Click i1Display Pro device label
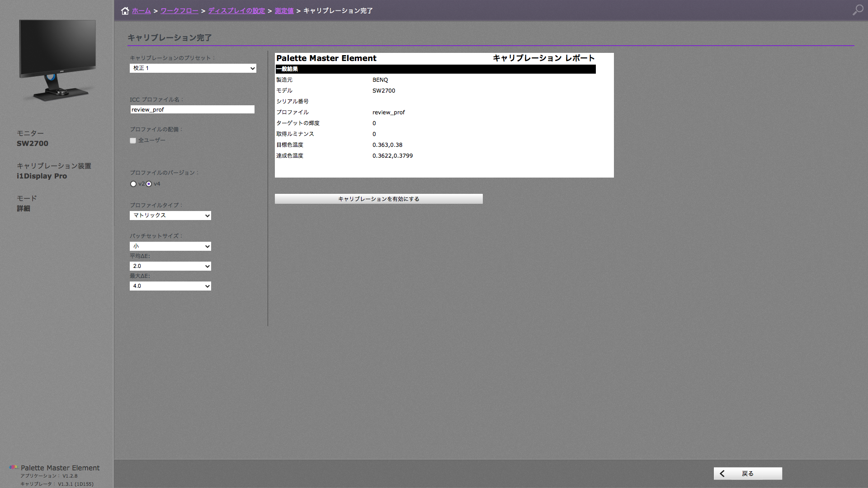The width and height of the screenshot is (868, 488). (x=42, y=176)
